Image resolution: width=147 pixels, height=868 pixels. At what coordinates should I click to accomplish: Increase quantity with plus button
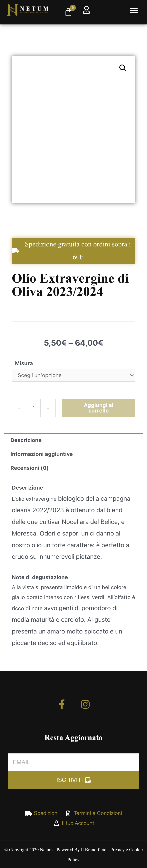(48, 408)
